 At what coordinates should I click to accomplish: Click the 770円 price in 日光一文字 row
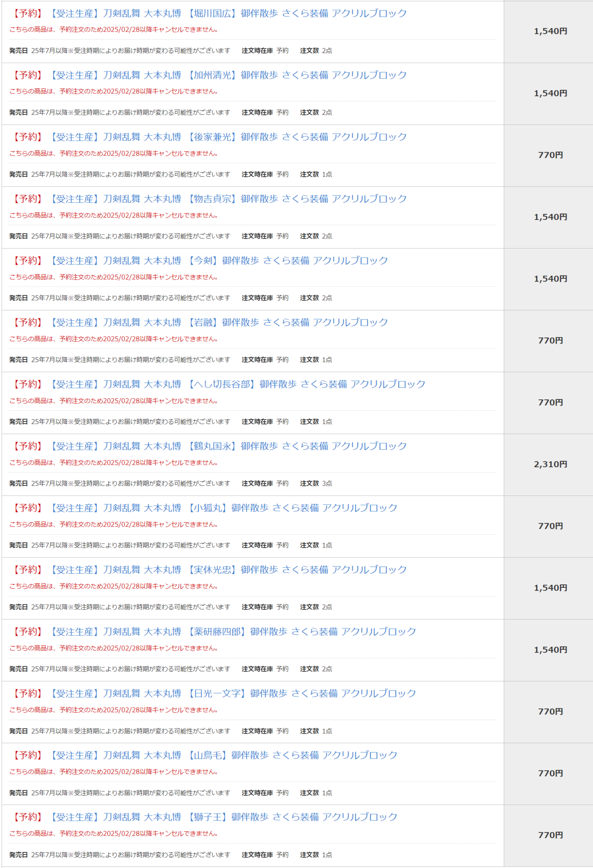click(551, 712)
